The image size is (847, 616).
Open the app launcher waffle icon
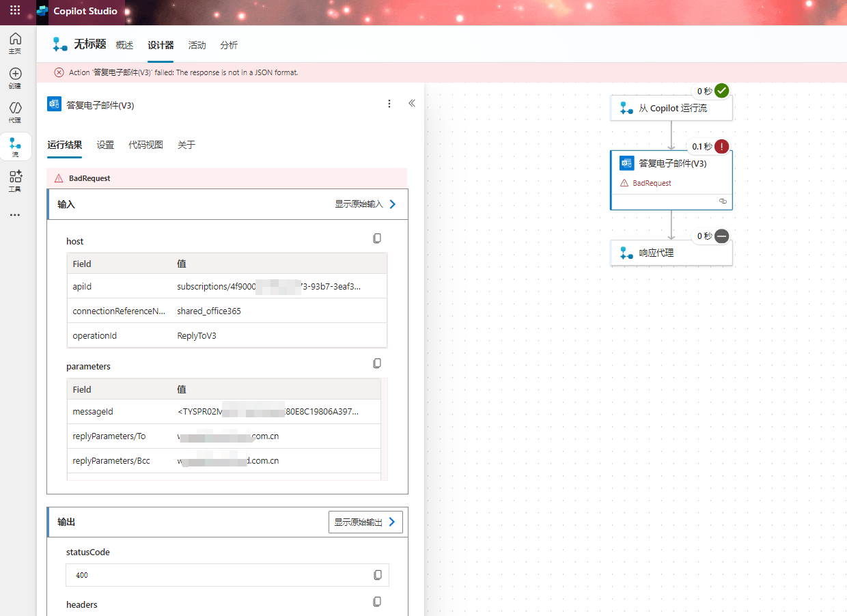click(x=15, y=11)
